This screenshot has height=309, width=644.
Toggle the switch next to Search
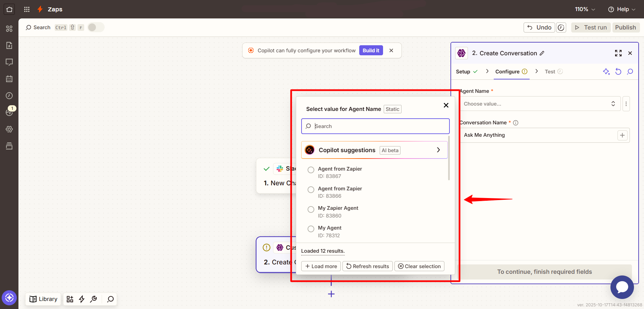[x=96, y=27]
